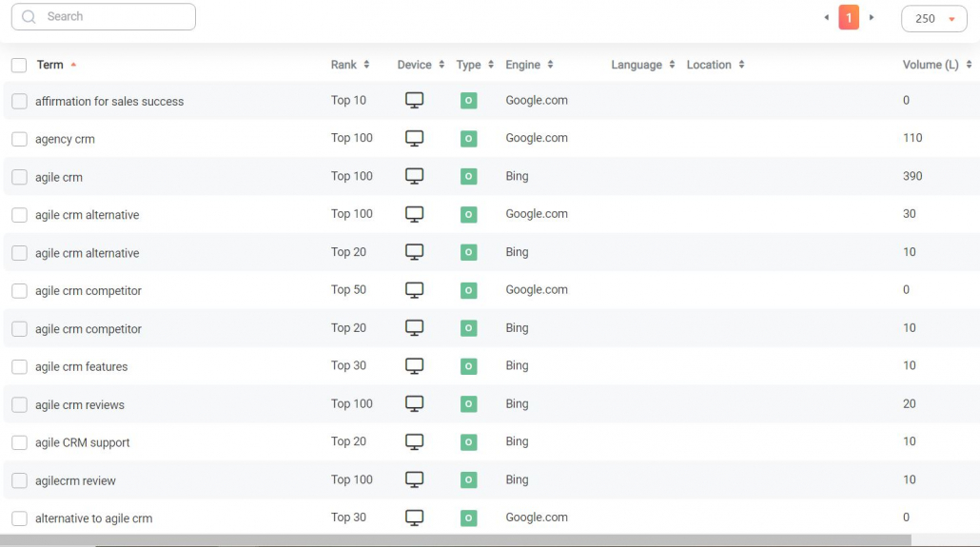
Task: Sort by Rank column
Action: pyautogui.click(x=350, y=65)
